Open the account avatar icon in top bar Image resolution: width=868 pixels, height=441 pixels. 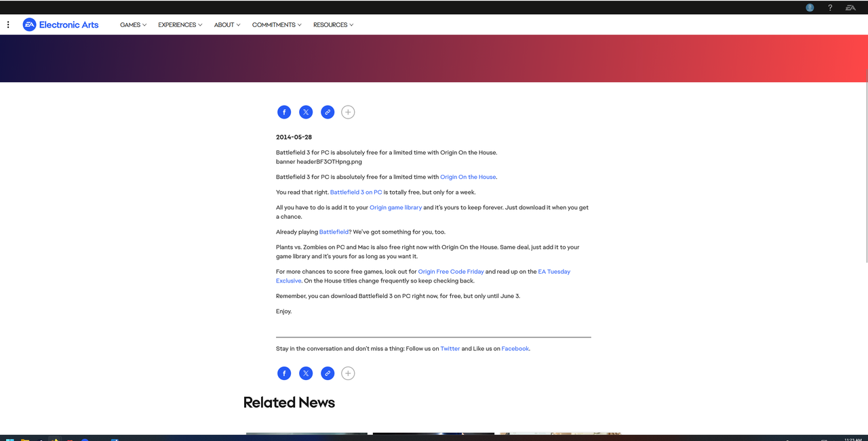[810, 7]
